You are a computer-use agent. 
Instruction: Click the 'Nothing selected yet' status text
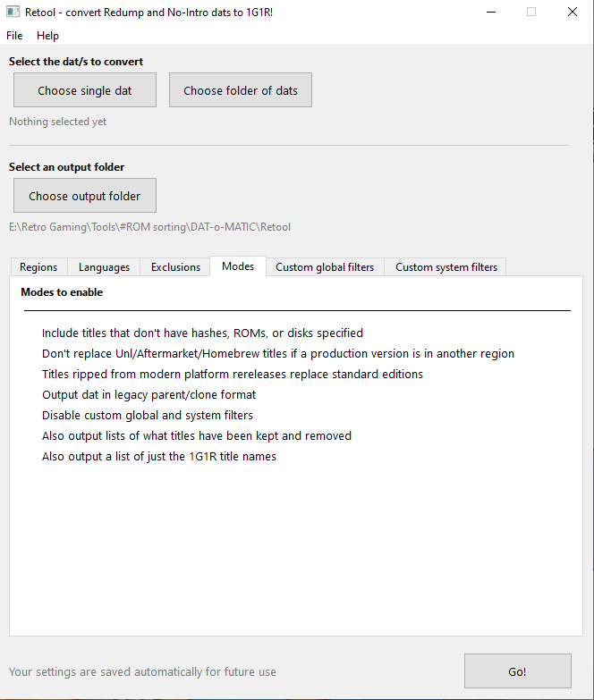[x=57, y=122]
